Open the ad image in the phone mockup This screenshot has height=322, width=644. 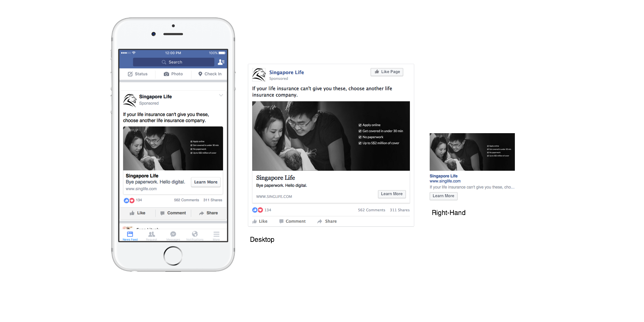click(x=173, y=148)
